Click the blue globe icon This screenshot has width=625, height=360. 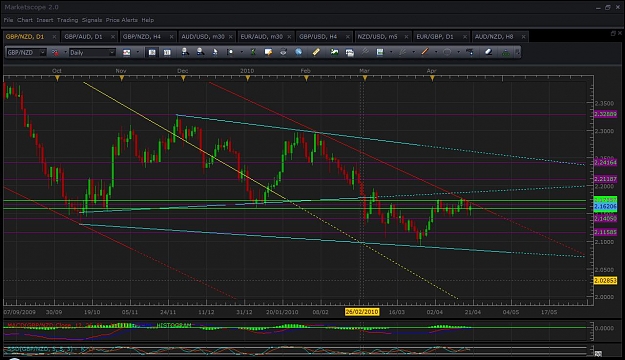(299, 52)
